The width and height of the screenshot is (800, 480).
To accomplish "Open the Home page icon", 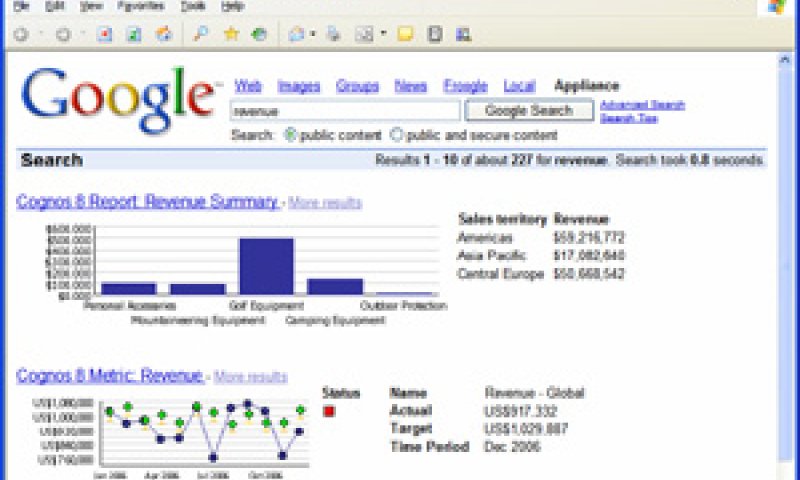I will coord(164,34).
